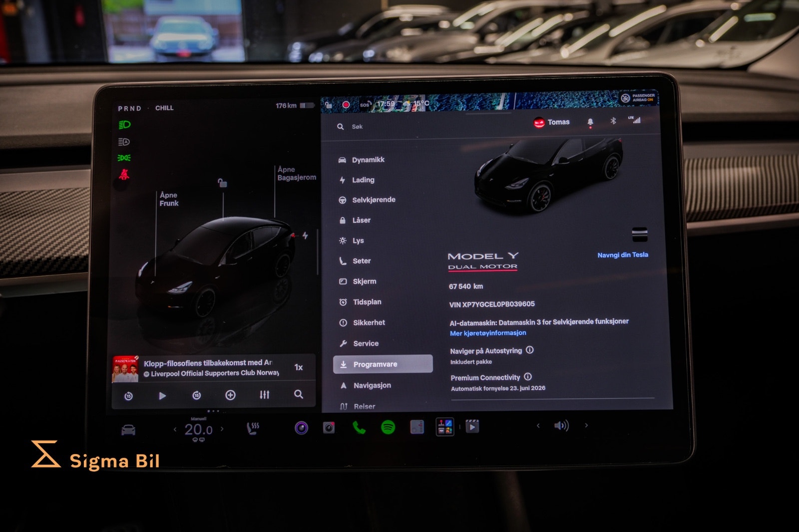Skip forward 15 seconds in media player

click(197, 395)
